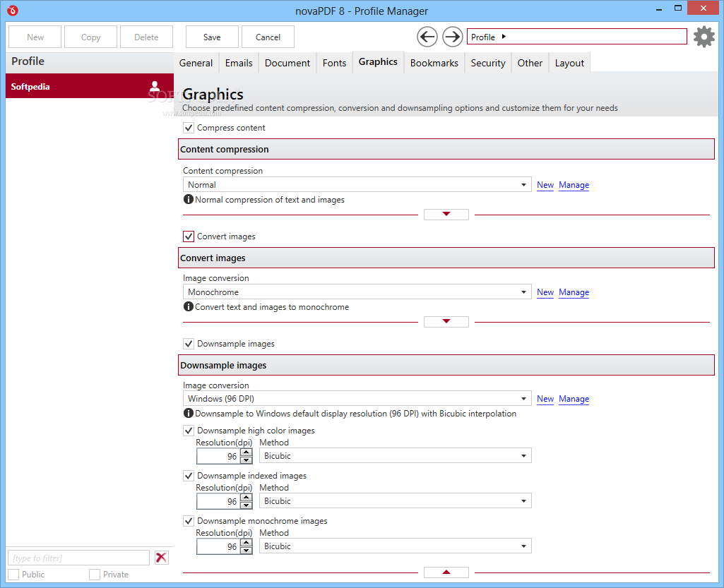Disable Downsample monochrome images
This screenshot has height=588, width=724.
coord(189,521)
